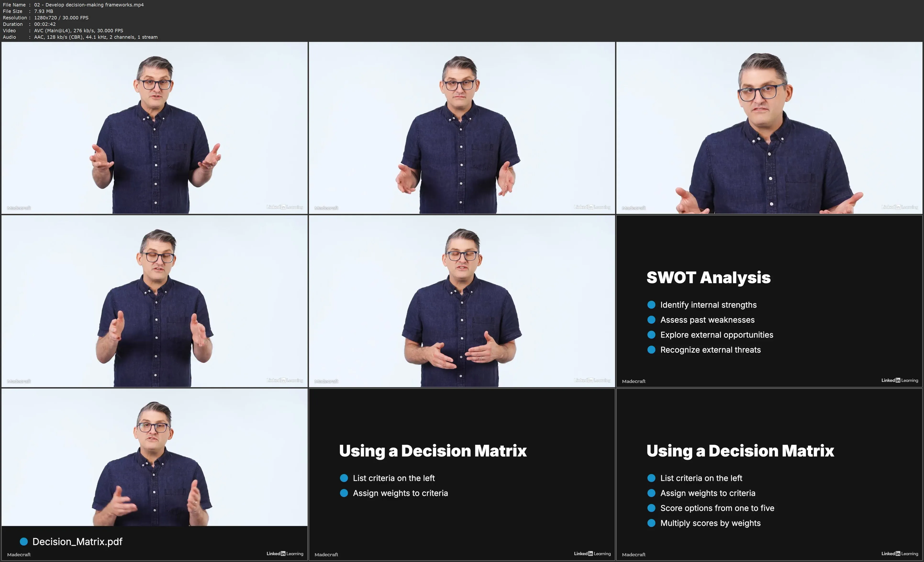Open the close-up presenter frame thumbnail
Viewport: 924px width, 562px height.
(x=769, y=128)
